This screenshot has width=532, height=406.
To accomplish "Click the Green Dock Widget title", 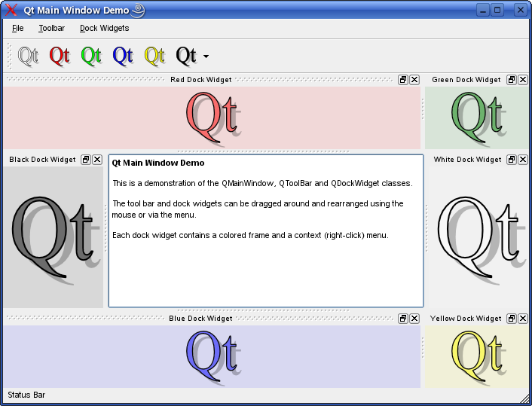I will 466,80.
